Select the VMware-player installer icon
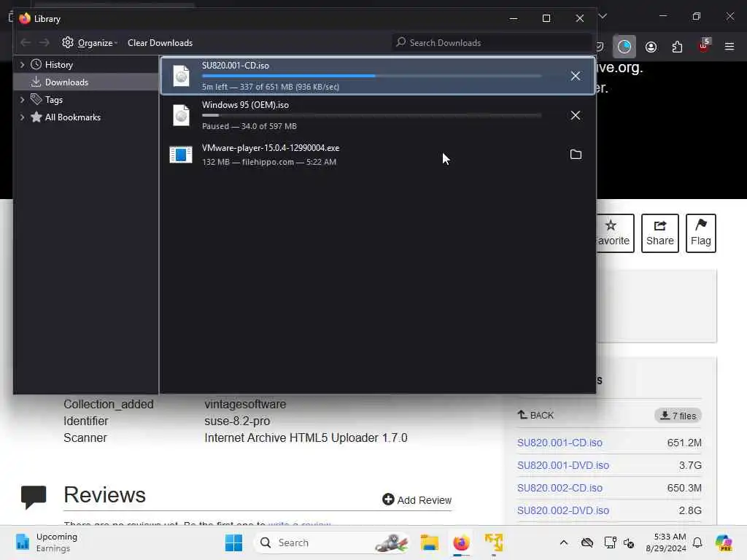 pos(181,155)
